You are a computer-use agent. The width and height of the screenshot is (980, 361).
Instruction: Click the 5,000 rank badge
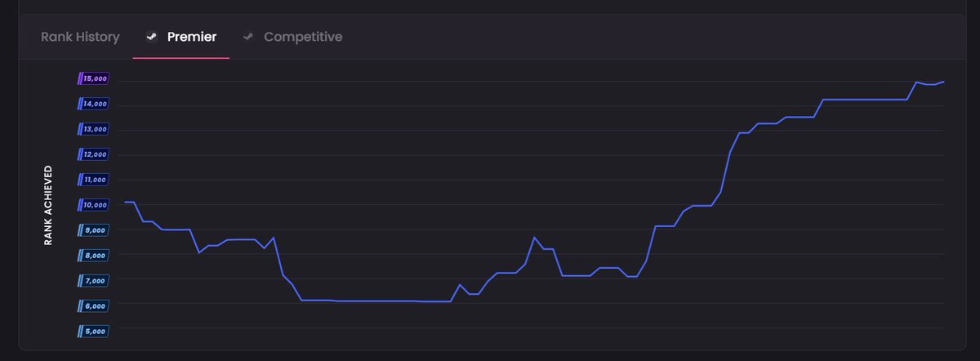94,332
